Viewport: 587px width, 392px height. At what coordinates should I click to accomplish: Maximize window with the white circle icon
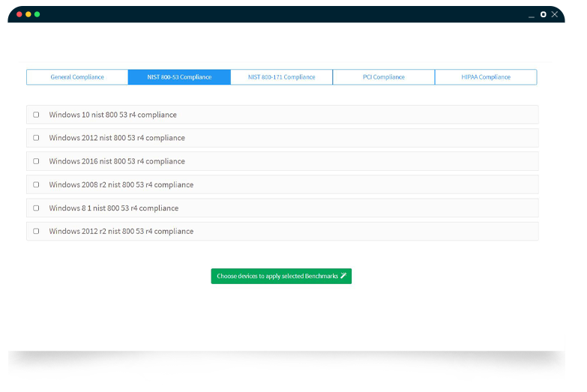pyautogui.click(x=544, y=14)
